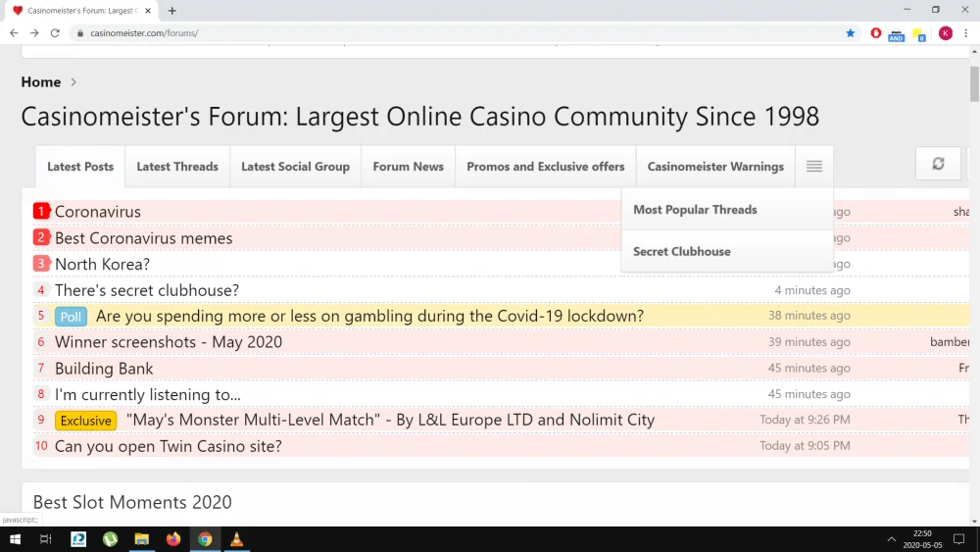Open Winner screenshots - May 2020 thread

(169, 342)
